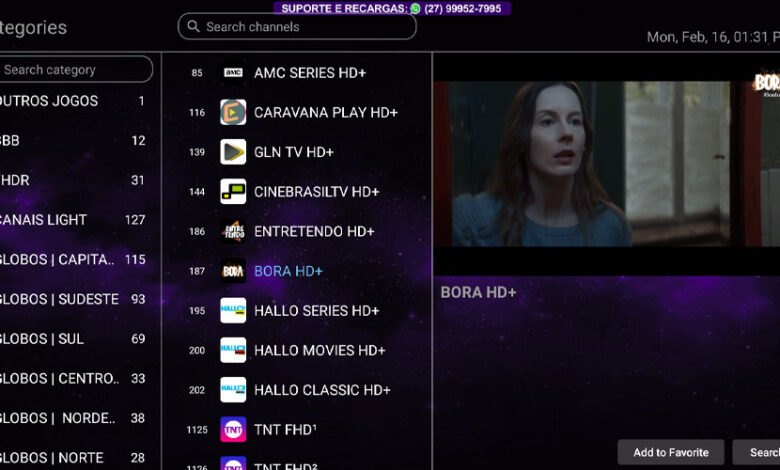The height and width of the screenshot is (470, 780).
Task: Click the Entretendo channel logo
Action: (x=233, y=231)
